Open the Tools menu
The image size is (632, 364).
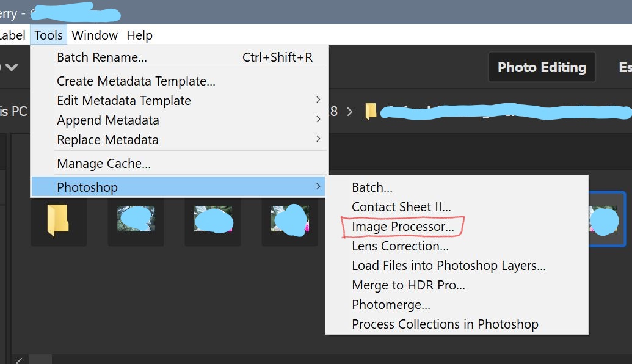click(48, 35)
